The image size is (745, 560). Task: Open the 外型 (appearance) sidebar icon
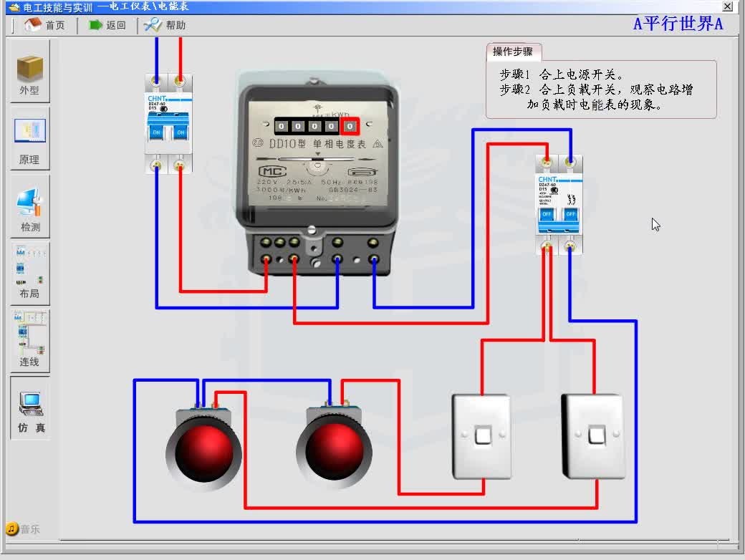29,74
